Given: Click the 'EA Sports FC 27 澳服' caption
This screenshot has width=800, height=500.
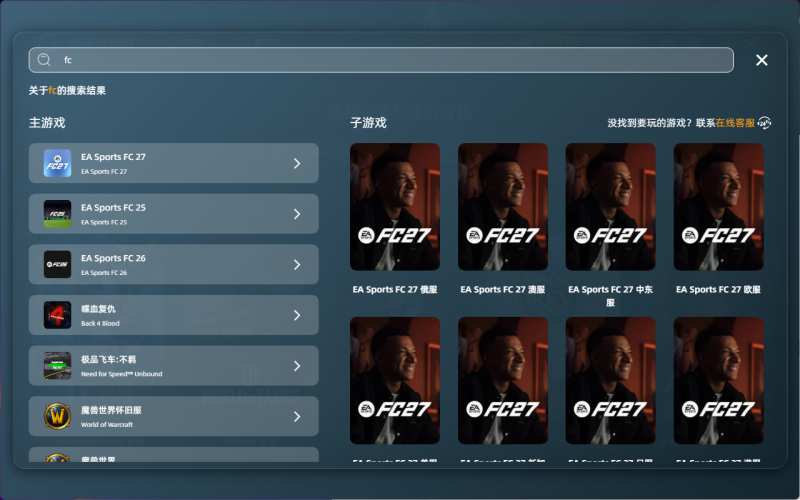Looking at the screenshot, I should point(503,289).
